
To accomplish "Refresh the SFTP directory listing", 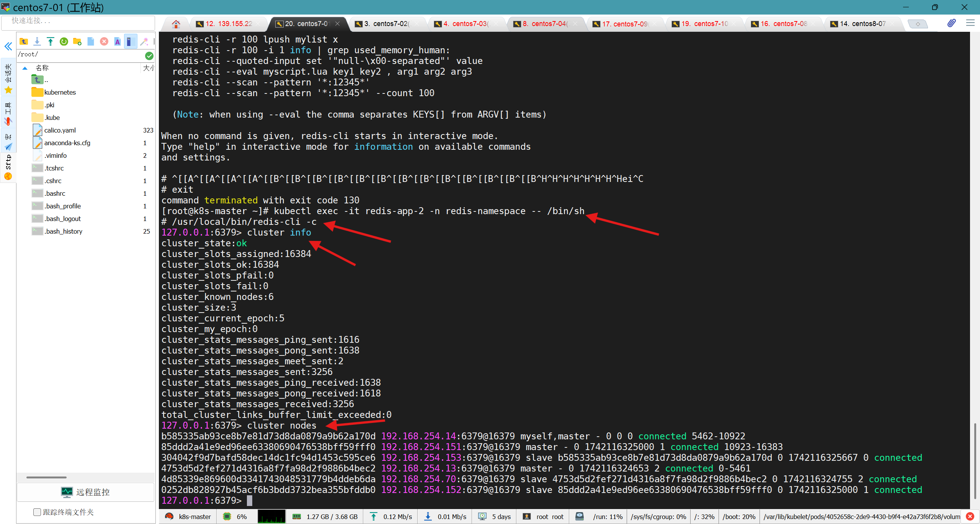I will (x=64, y=41).
